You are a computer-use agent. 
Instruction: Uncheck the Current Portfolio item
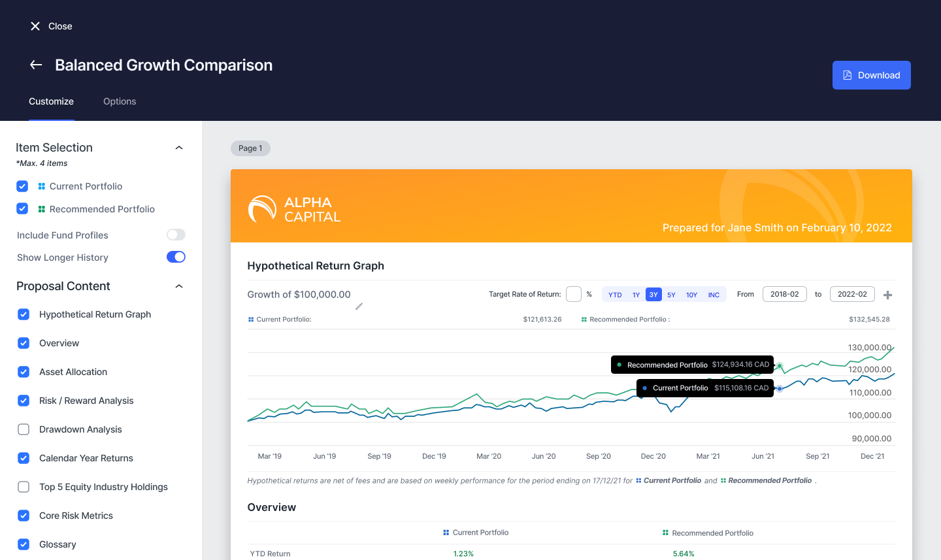(22, 186)
